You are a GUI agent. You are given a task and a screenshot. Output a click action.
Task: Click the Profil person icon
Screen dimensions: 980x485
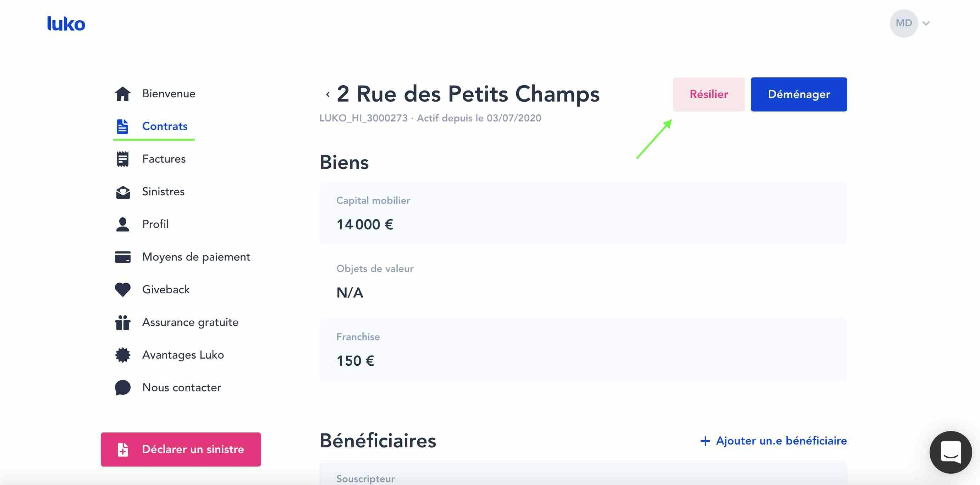coord(122,225)
